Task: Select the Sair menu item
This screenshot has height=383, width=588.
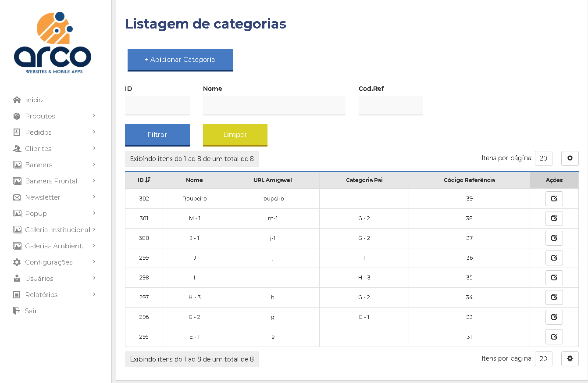Action: pyautogui.click(x=31, y=311)
